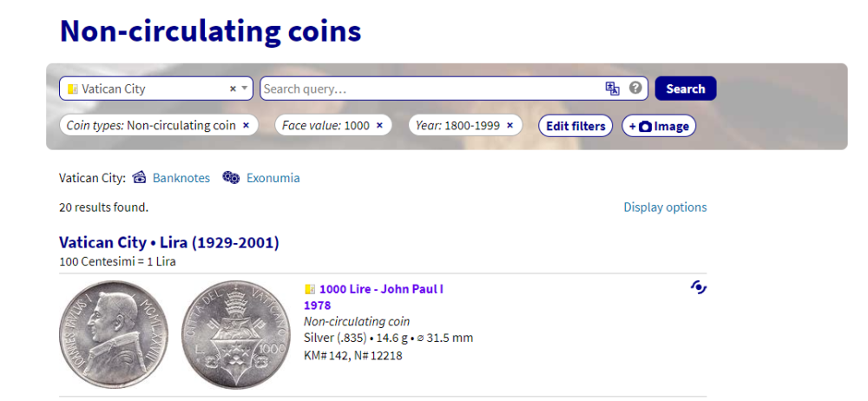Click the translate icon in search box
Viewport: 868px width, 401px height.
click(x=613, y=89)
